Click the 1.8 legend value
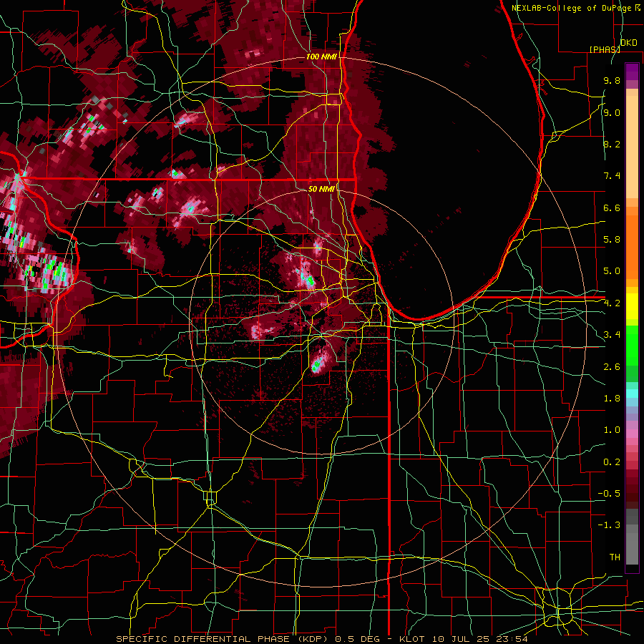The width and height of the screenshot is (644, 644). (x=612, y=399)
